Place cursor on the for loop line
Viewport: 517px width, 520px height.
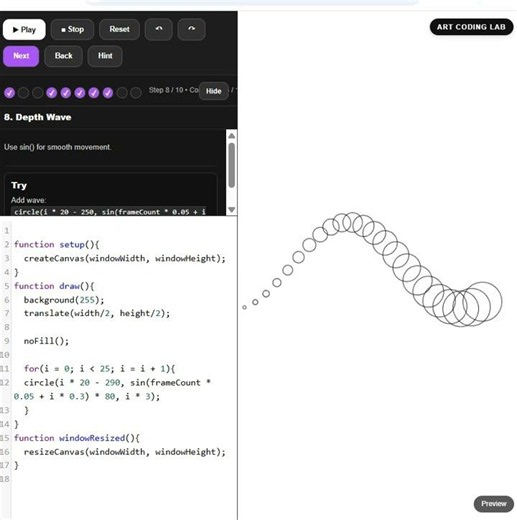(x=99, y=369)
